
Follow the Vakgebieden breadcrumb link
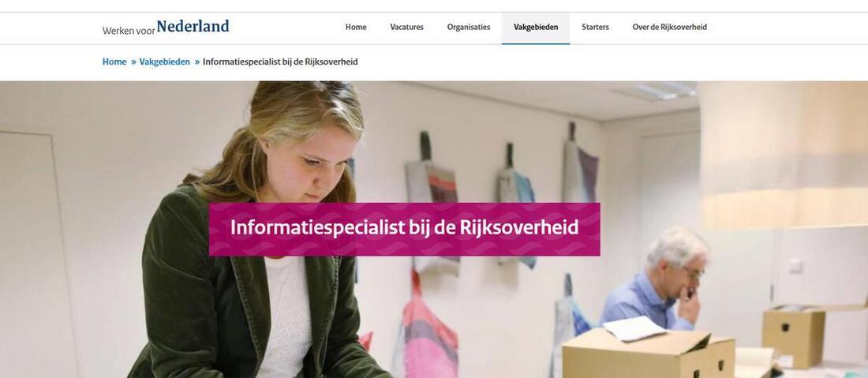click(x=164, y=62)
